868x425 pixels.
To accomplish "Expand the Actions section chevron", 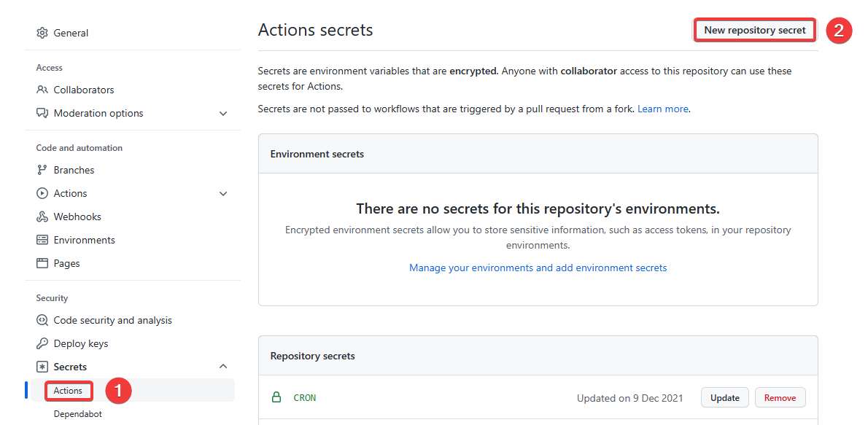I will tap(223, 193).
